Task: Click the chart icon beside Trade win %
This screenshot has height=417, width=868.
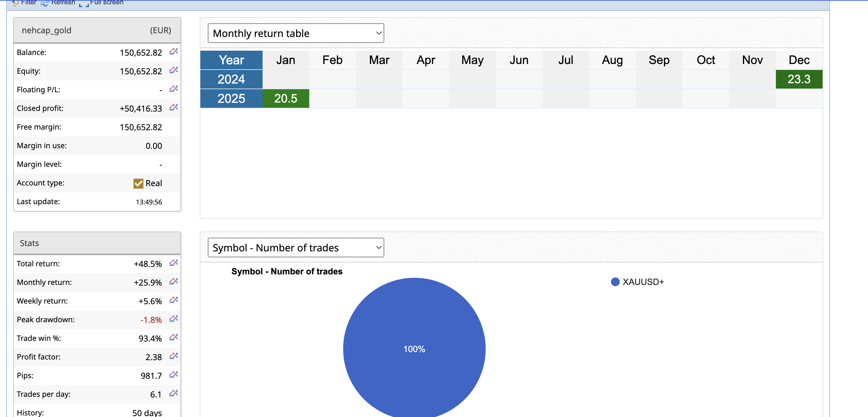Action: tap(173, 337)
